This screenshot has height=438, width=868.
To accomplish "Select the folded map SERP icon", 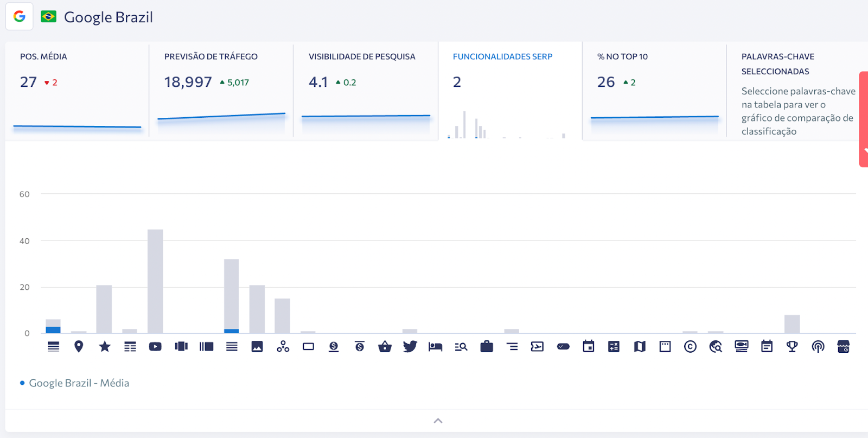I will (x=640, y=346).
